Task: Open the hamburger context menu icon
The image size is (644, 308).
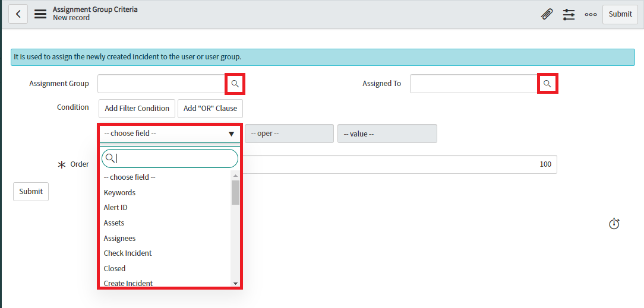Action: pyautogui.click(x=40, y=14)
